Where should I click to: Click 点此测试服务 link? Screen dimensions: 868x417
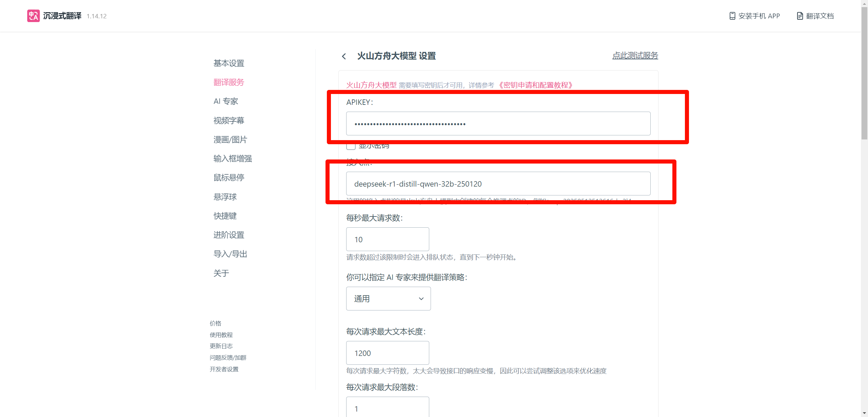[635, 56]
